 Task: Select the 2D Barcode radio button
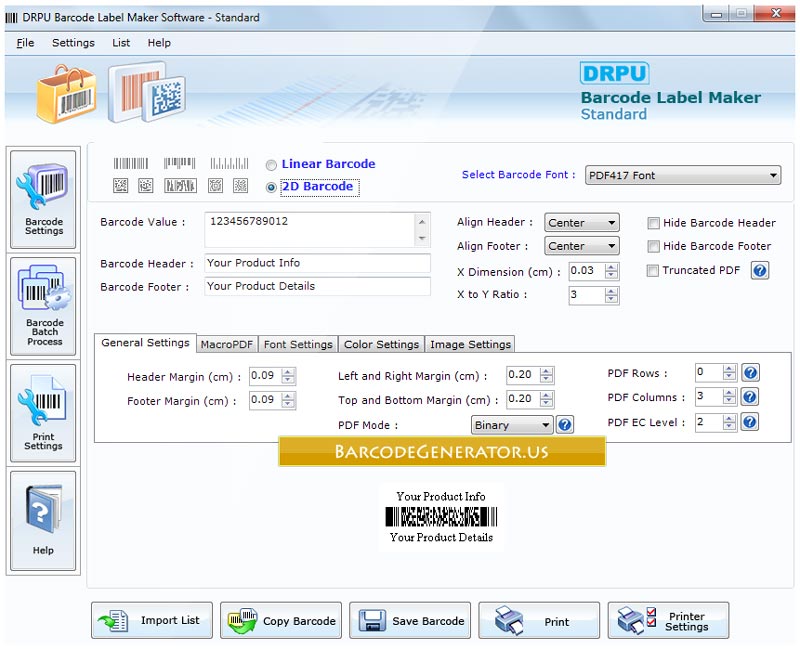click(271, 187)
